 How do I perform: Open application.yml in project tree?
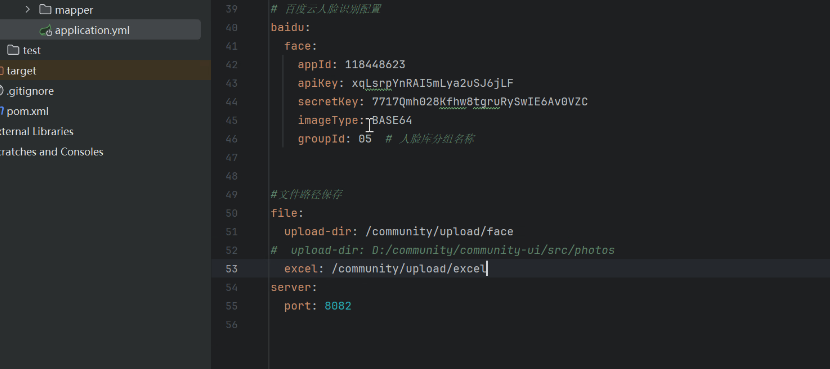pos(92,30)
